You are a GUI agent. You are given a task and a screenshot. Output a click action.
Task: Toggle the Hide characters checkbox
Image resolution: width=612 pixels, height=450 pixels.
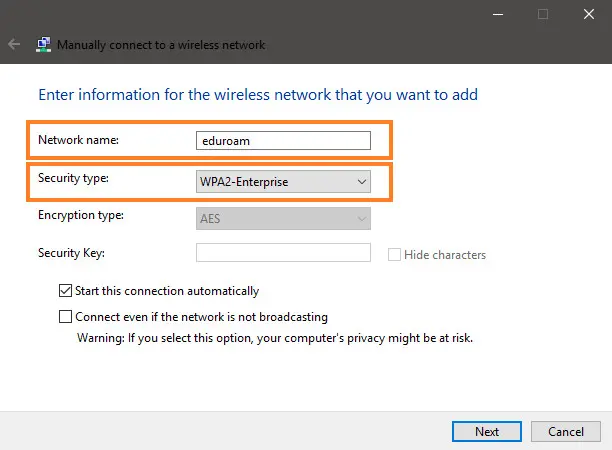394,254
